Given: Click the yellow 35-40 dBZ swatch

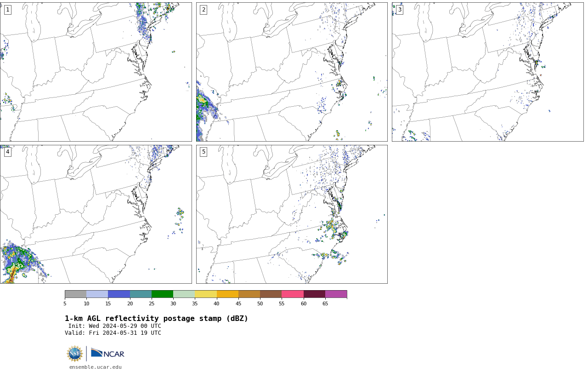Looking at the screenshot, I should tap(206, 294).
